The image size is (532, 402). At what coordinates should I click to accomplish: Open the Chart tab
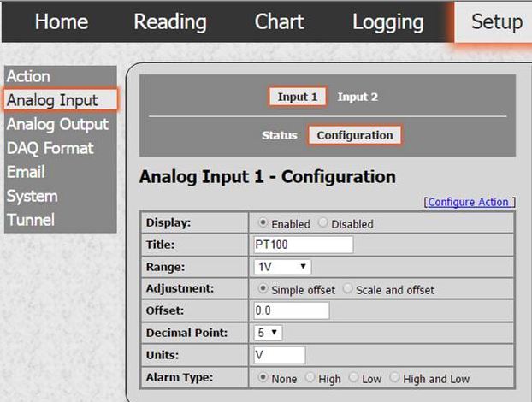click(279, 21)
